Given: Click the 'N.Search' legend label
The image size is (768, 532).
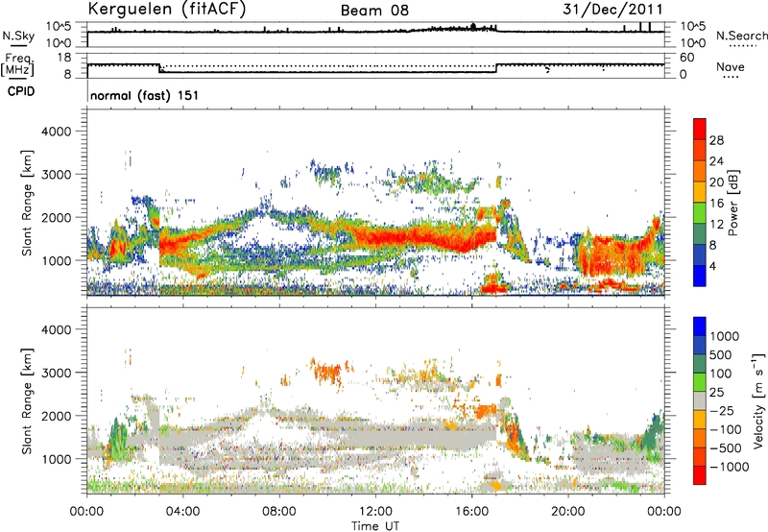Looking at the screenshot, I should [742, 36].
